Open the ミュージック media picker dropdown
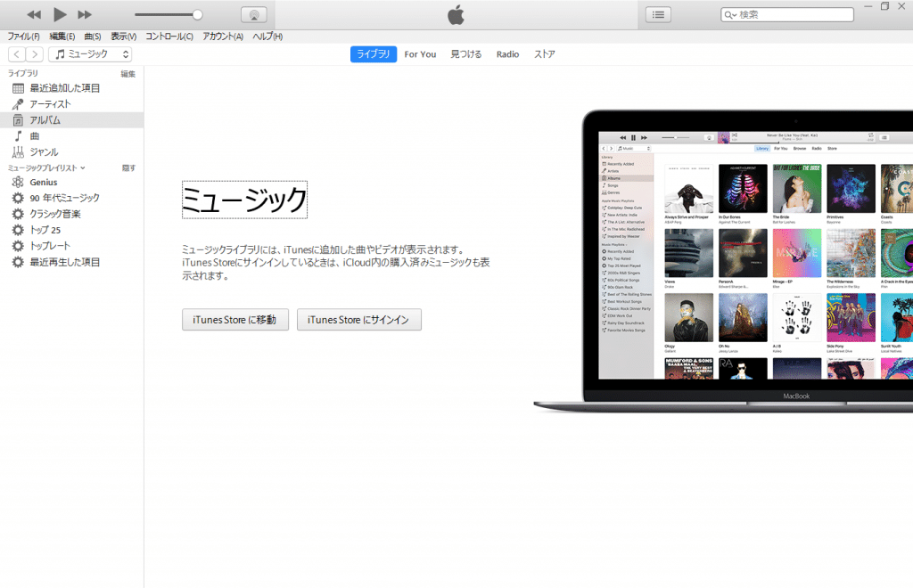Screen dimensions: 913x588 (90, 54)
